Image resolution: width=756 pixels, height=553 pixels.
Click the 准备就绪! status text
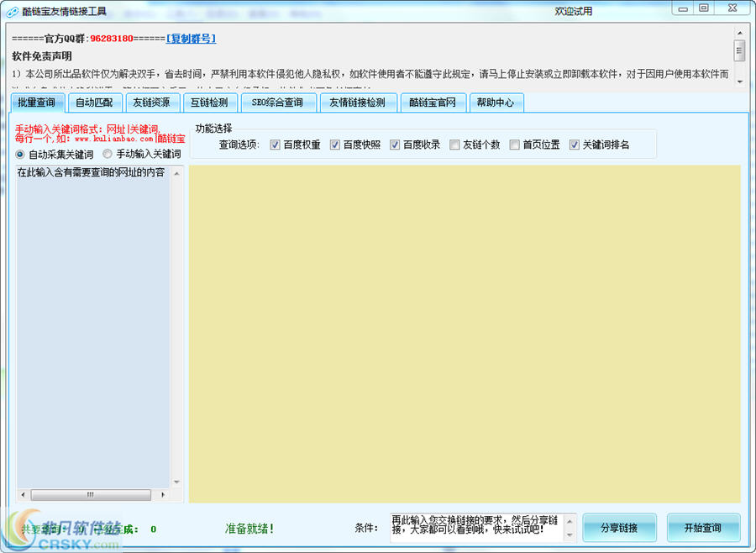(249, 529)
